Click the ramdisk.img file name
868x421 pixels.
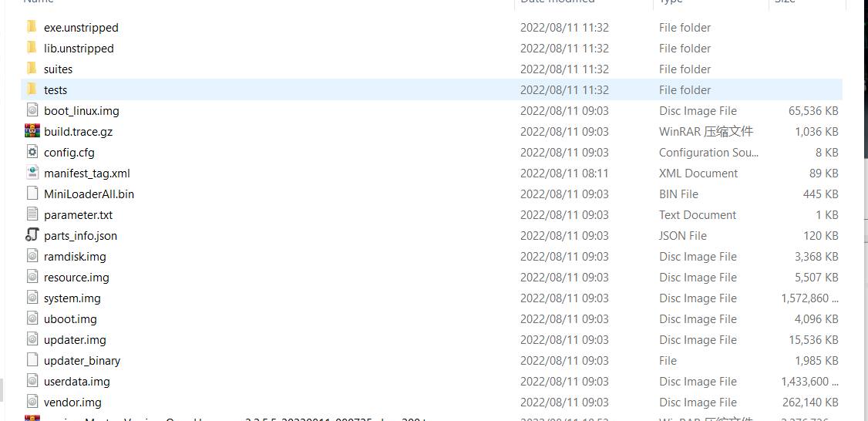(x=75, y=257)
